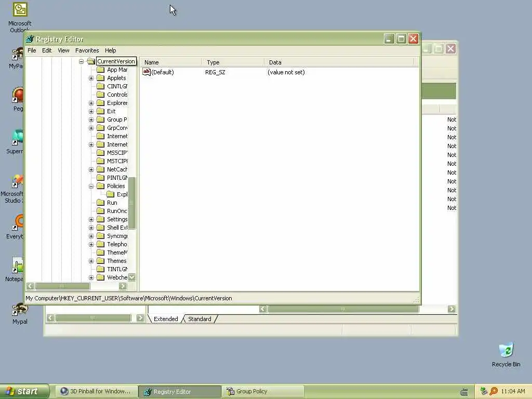Open the Favorites menu

87,50
